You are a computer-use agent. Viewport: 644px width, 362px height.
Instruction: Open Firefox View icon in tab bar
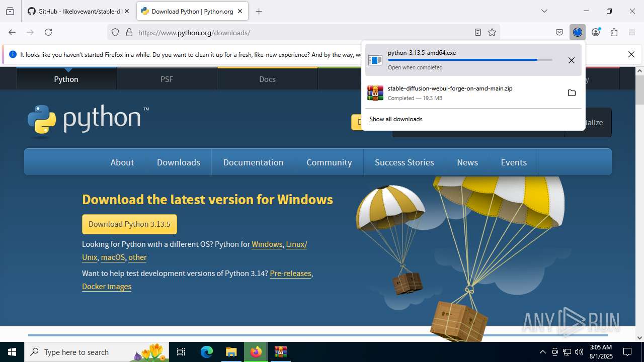coord(10,11)
